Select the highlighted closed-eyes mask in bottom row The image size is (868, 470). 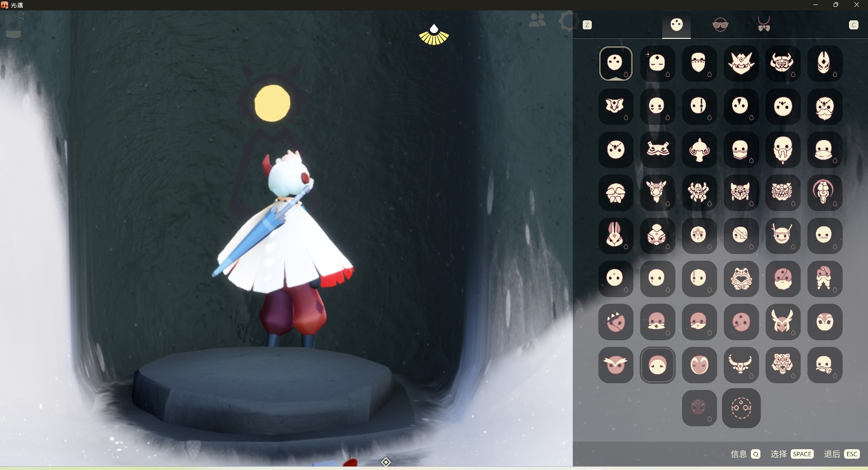tap(657, 365)
